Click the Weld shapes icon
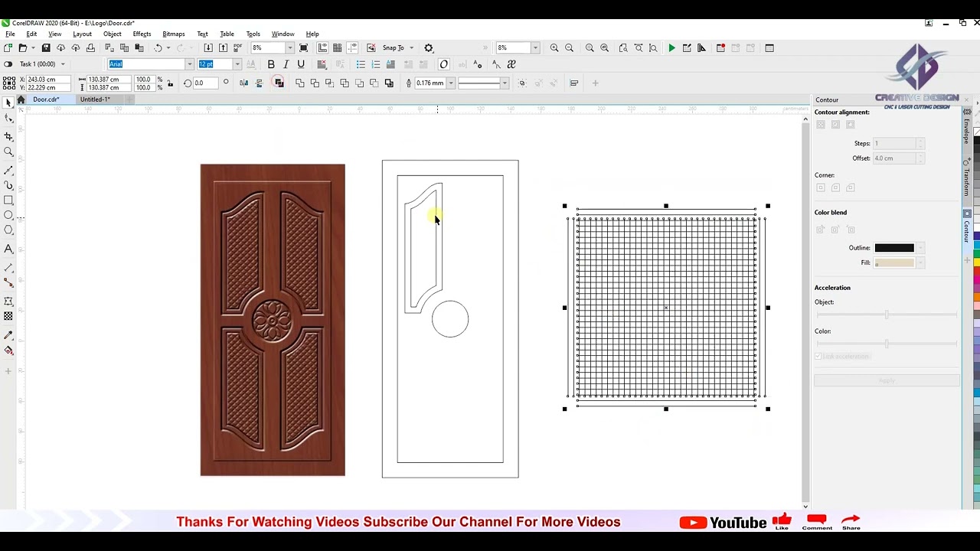 (x=300, y=83)
